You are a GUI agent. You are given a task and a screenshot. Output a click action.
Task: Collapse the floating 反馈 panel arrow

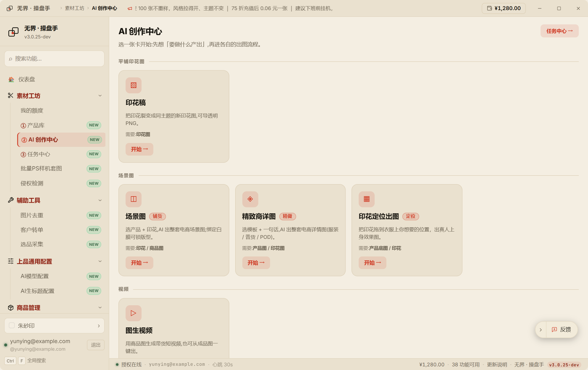coord(541,330)
